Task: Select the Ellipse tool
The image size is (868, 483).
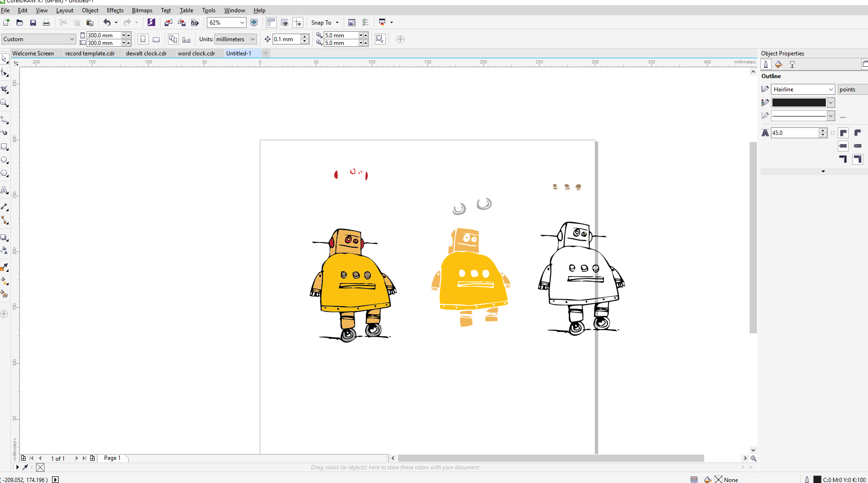Action: [4, 160]
